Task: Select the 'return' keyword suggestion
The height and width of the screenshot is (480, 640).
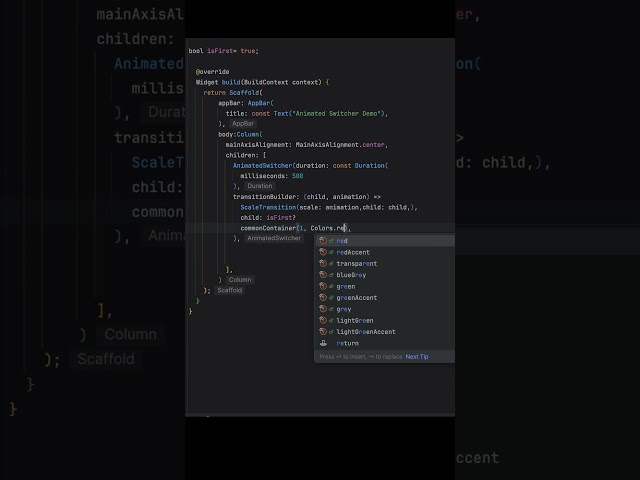Action: click(384, 343)
